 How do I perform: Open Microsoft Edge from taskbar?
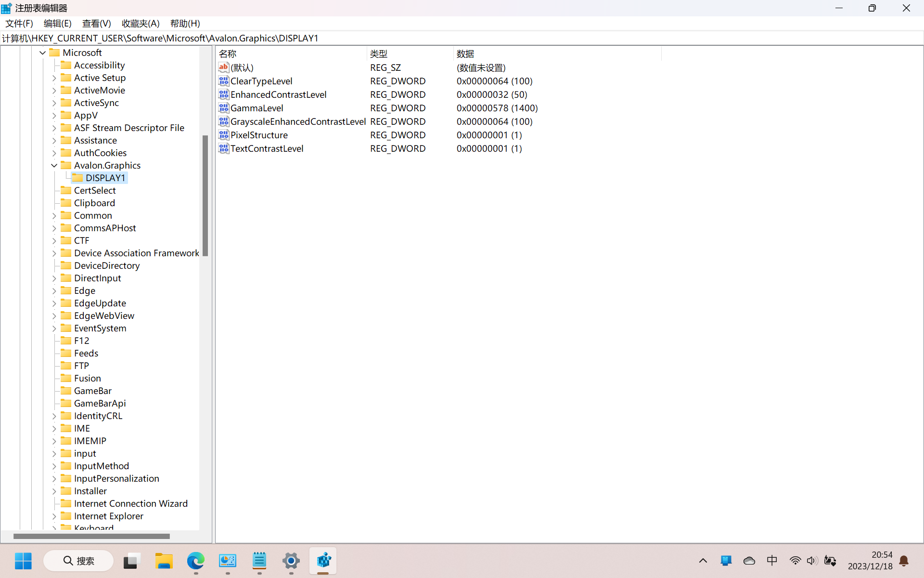[195, 561]
